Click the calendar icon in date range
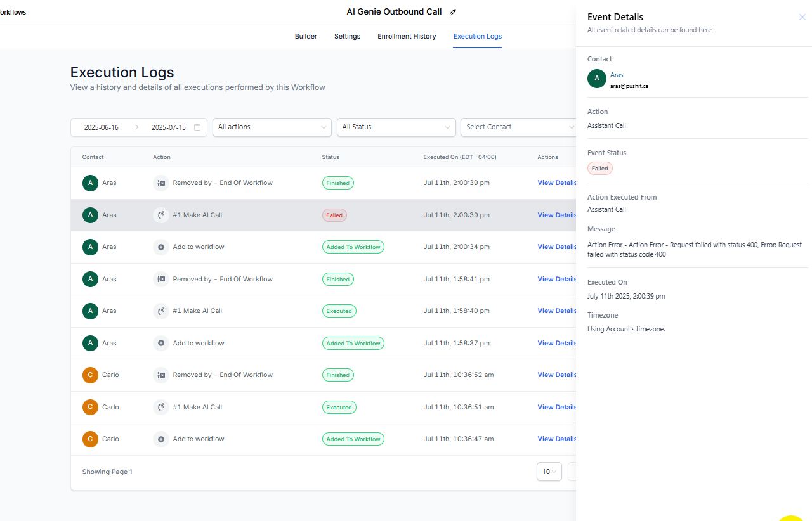812x521 pixels. [x=197, y=127]
